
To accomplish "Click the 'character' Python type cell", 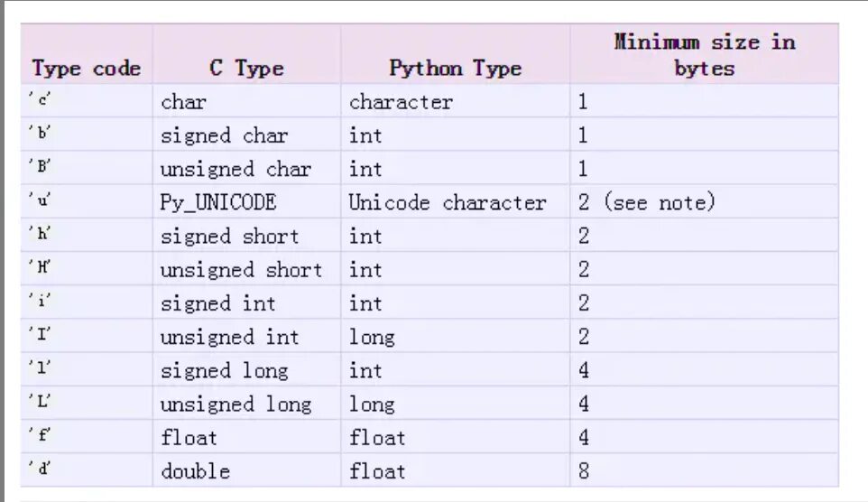I will (455, 101).
